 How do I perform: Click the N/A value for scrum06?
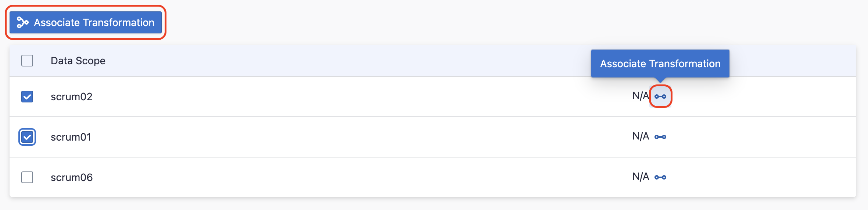coord(641,177)
